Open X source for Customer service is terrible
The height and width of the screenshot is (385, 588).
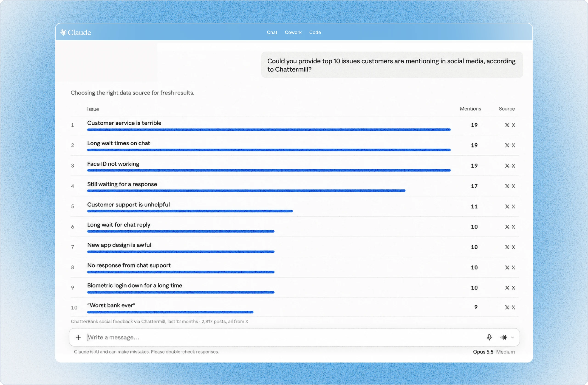pyautogui.click(x=510, y=125)
